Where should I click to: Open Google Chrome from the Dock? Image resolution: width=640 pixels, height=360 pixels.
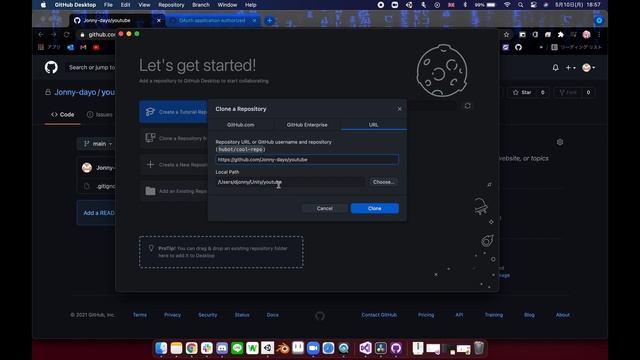coord(191,348)
